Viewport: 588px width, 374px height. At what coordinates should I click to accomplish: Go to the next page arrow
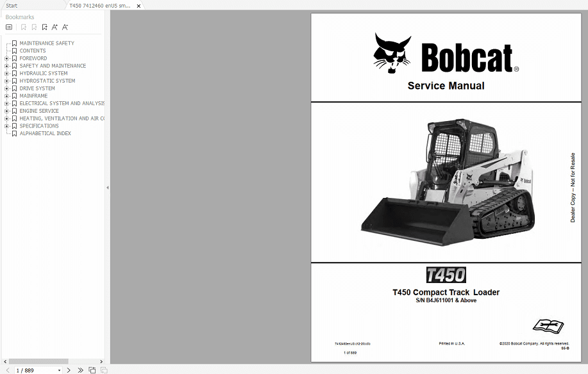(x=68, y=370)
